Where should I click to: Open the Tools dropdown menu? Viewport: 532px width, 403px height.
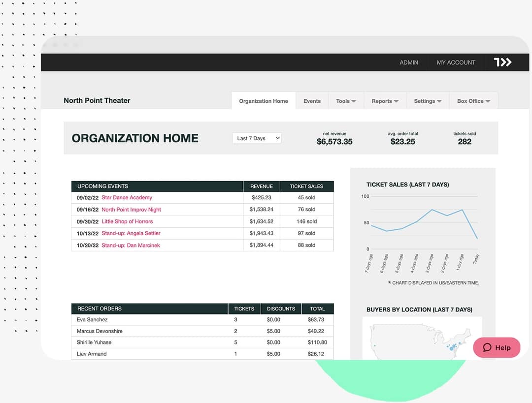[x=346, y=101]
